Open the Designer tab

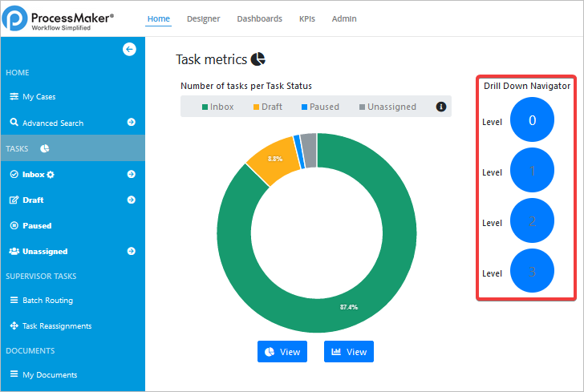(x=203, y=18)
